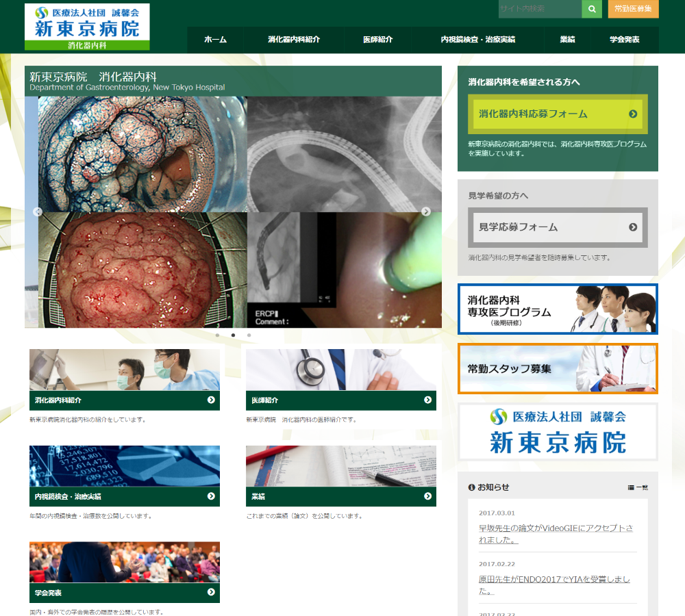
Task: Click the 学会発表 card audience photo
Action: 125,563
